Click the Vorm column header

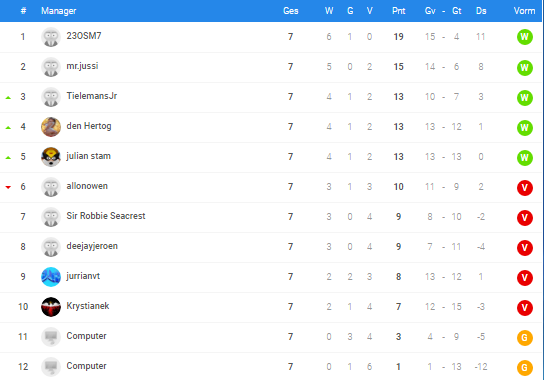click(524, 11)
